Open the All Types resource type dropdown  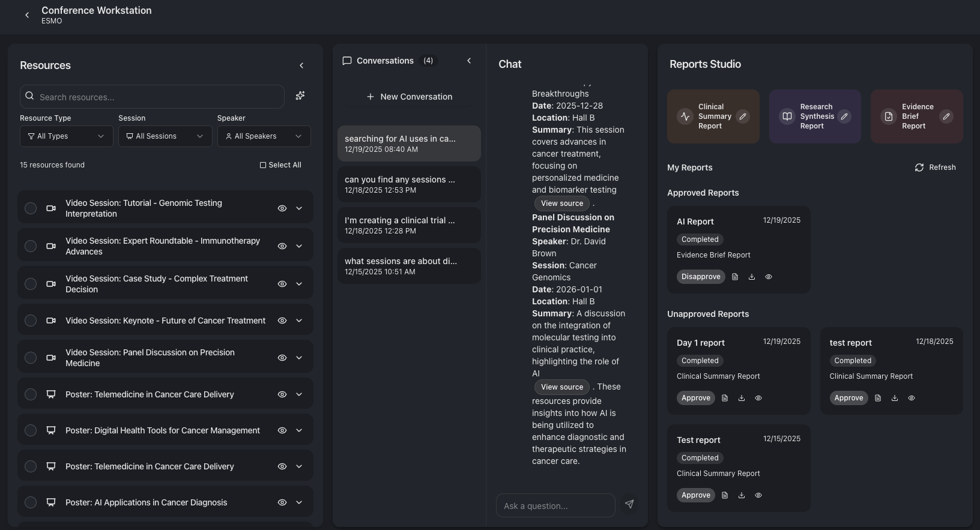point(66,136)
